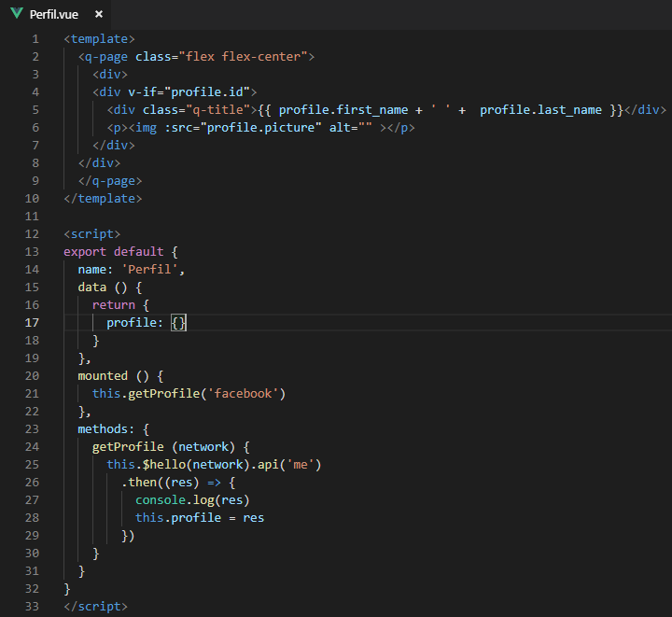Click the return keyword on line 16
672x617 pixels.
[114, 305]
